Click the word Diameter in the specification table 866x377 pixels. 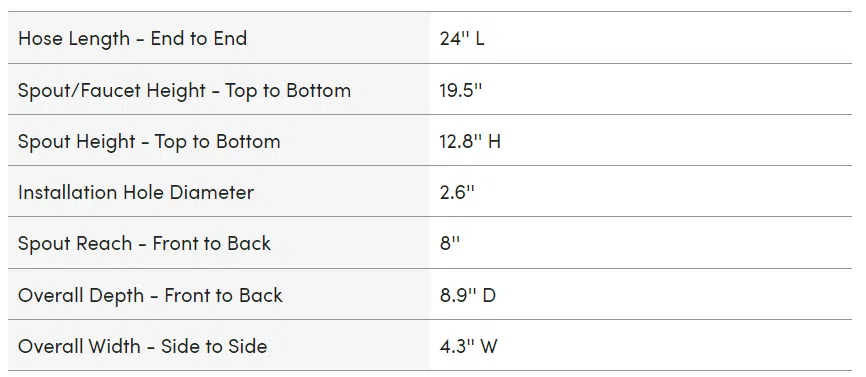pyautogui.click(x=212, y=192)
